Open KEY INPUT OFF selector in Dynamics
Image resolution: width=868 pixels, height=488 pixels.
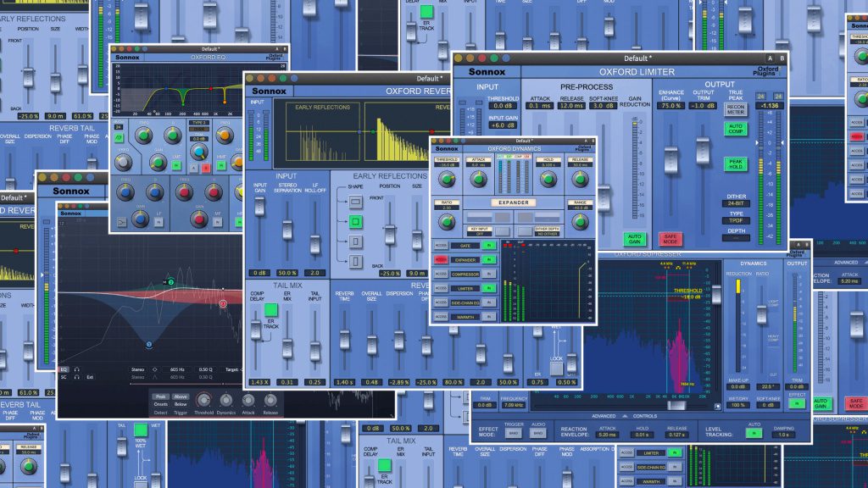point(480,231)
